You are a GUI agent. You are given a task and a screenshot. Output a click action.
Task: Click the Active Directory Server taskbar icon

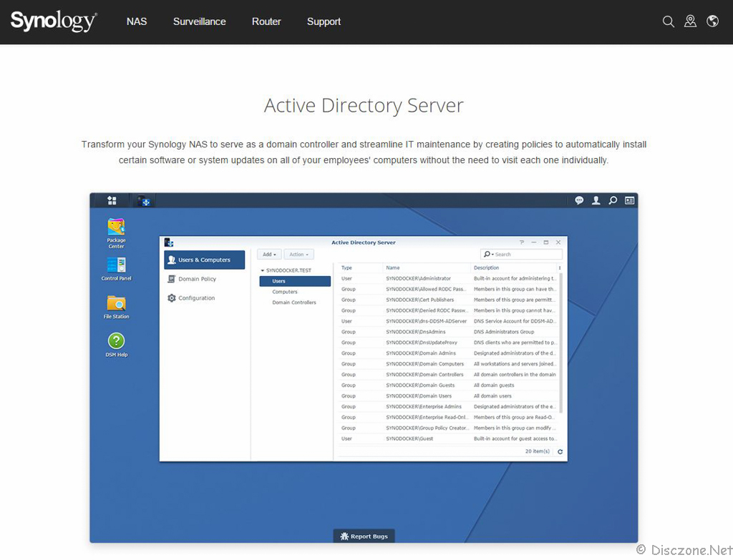click(145, 201)
